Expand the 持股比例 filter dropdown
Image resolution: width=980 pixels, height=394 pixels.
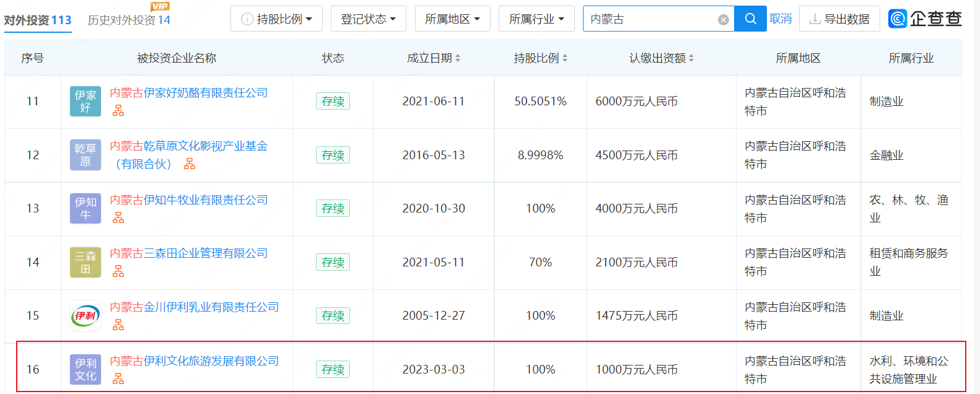[x=276, y=19]
